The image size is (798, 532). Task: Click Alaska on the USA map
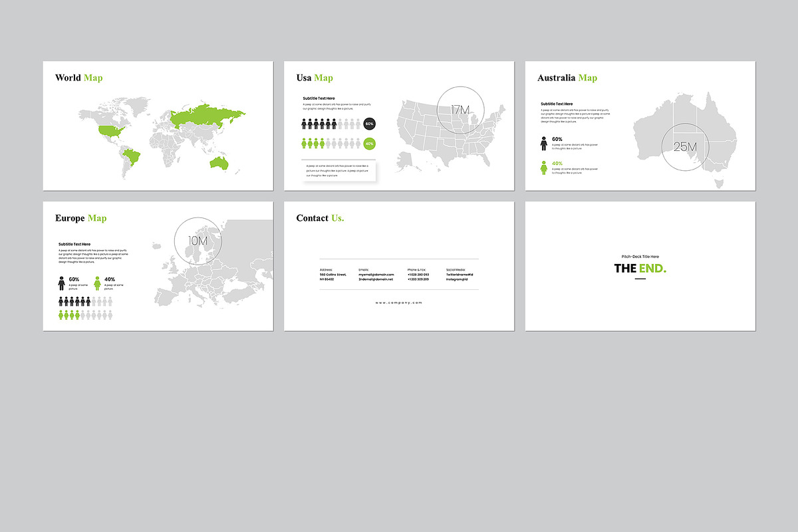(407, 159)
